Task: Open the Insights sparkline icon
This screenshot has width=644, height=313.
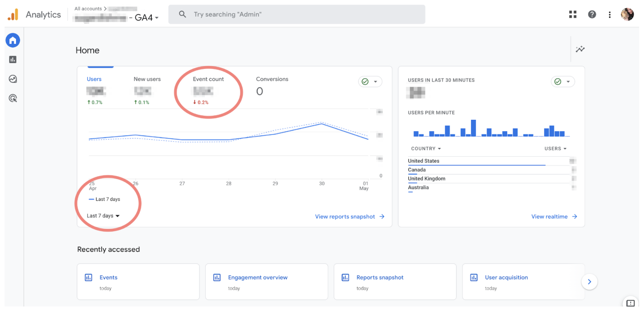Action: pyautogui.click(x=580, y=49)
